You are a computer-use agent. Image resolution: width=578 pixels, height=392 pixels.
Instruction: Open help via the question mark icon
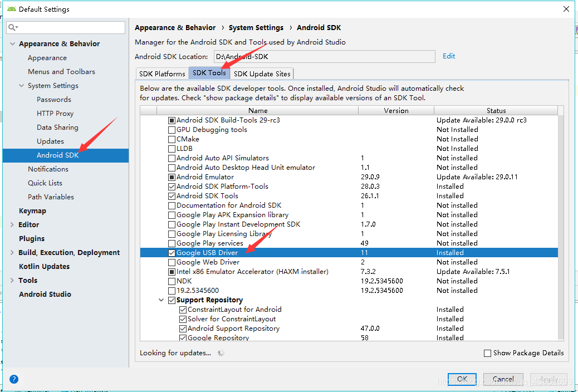[x=13, y=379]
